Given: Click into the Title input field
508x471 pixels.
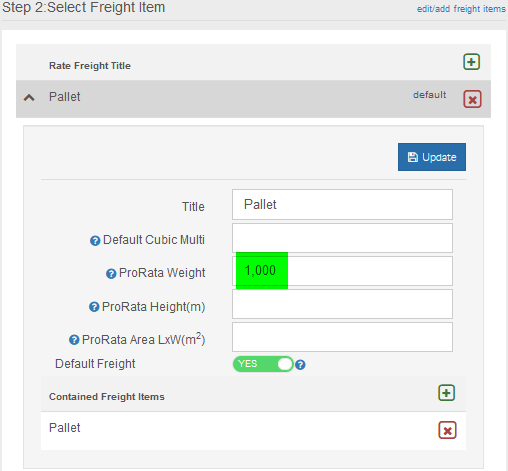Looking at the screenshot, I should tap(342, 204).
